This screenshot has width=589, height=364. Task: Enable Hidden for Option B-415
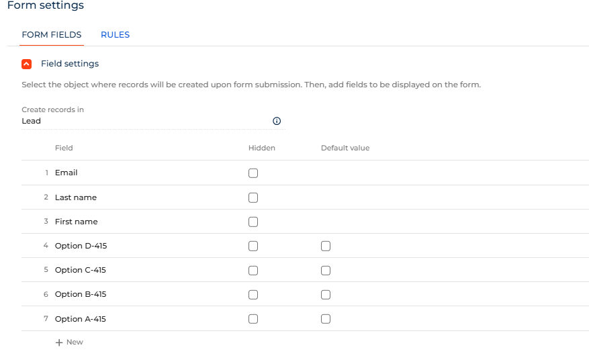coord(253,294)
